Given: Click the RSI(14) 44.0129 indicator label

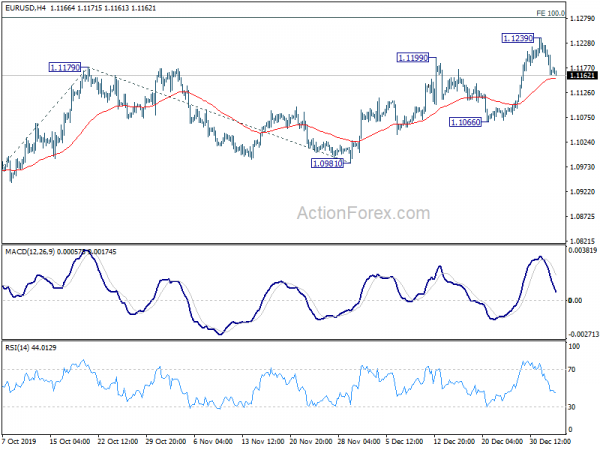Looking at the screenshot, I should pyautogui.click(x=31, y=348).
